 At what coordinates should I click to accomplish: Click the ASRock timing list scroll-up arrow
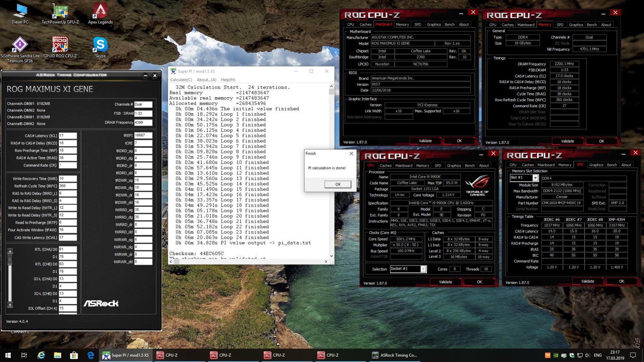coord(10,251)
